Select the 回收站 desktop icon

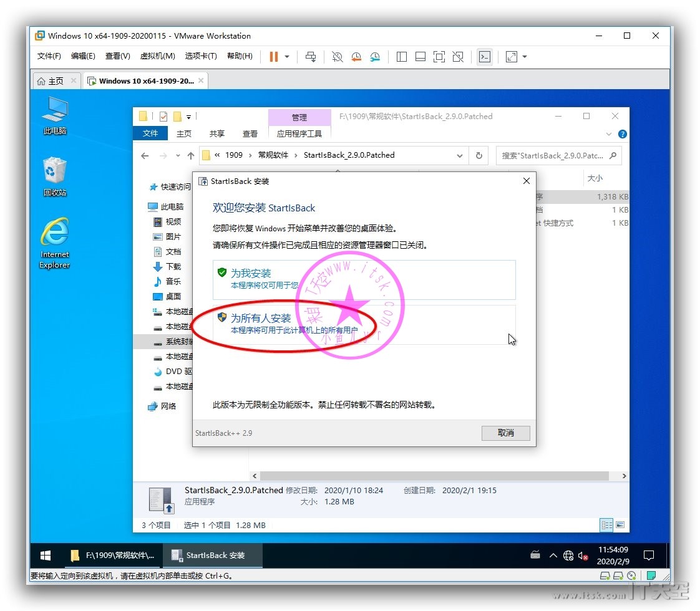pos(55,176)
